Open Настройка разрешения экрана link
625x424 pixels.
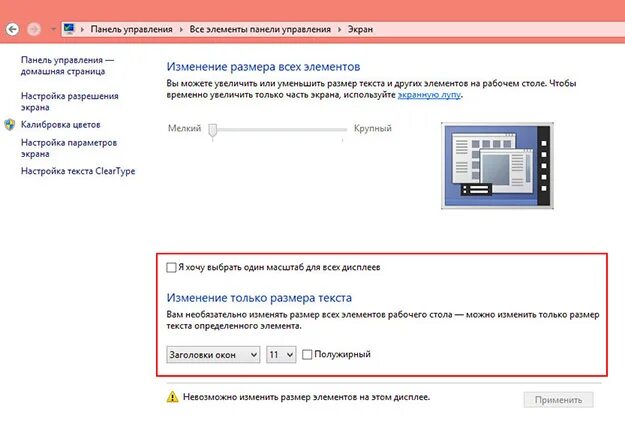[70, 102]
